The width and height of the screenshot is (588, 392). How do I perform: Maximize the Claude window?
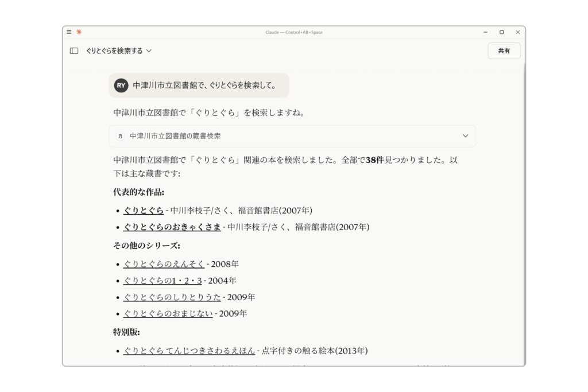pos(501,32)
